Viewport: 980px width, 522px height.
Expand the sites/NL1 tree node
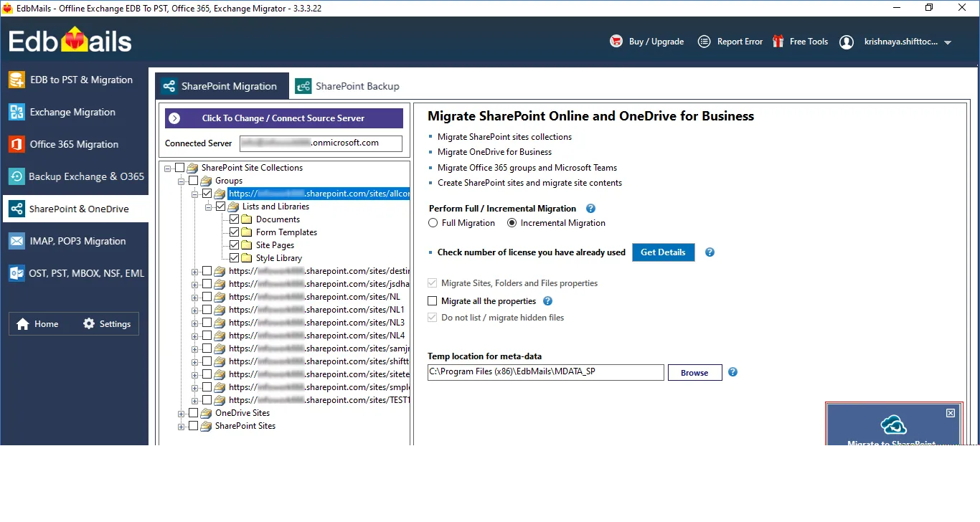195,310
